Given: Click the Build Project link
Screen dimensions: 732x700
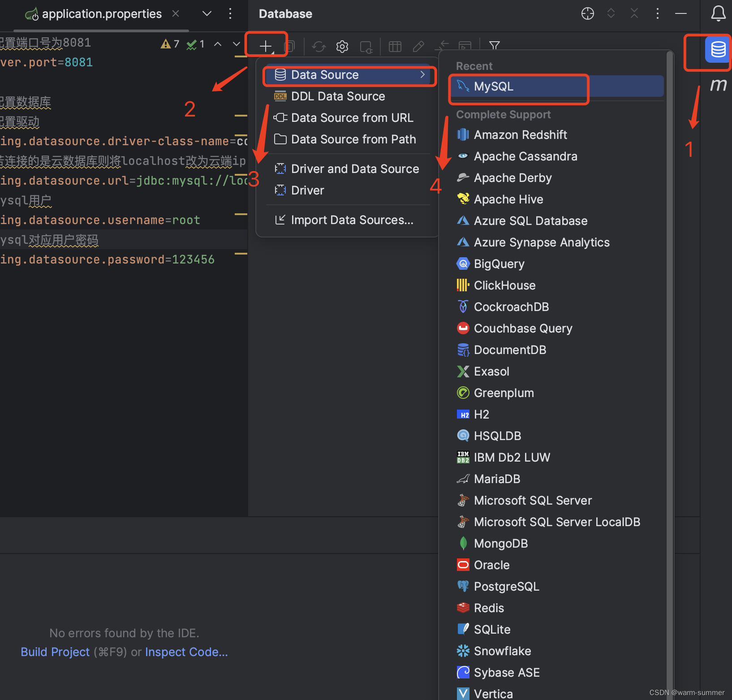Looking at the screenshot, I should [x=55, y=652].
